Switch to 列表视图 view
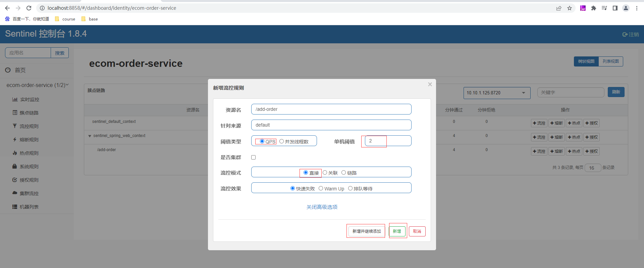This screenshot has width=644, height=268. [611, 61]
